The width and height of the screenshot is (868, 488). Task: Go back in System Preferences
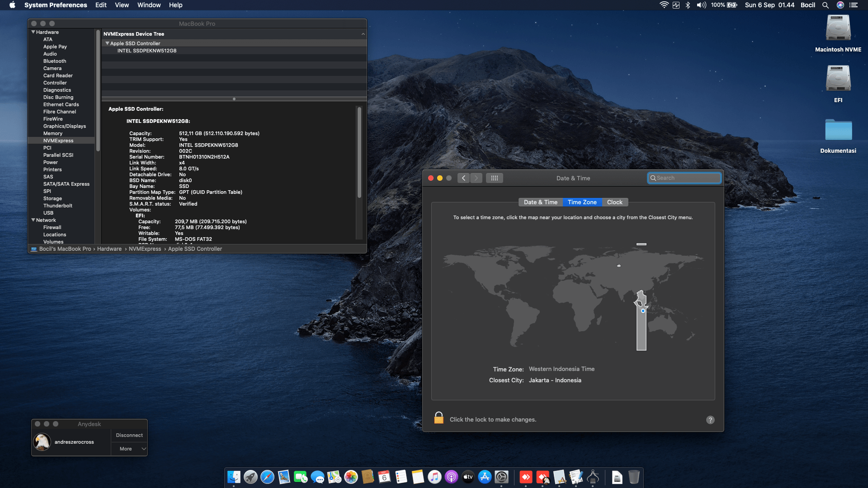click(x=463, y=178)
